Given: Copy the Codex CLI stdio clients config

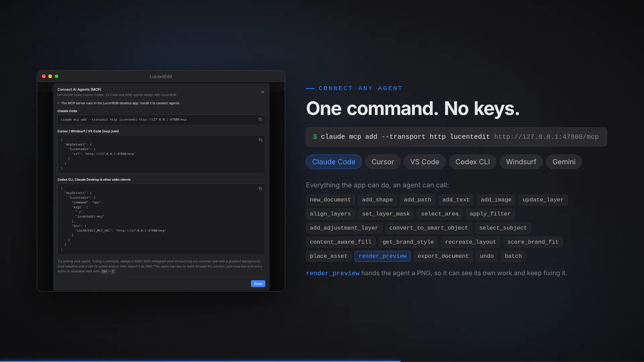Looking at the screenshot, I should 260,189.
